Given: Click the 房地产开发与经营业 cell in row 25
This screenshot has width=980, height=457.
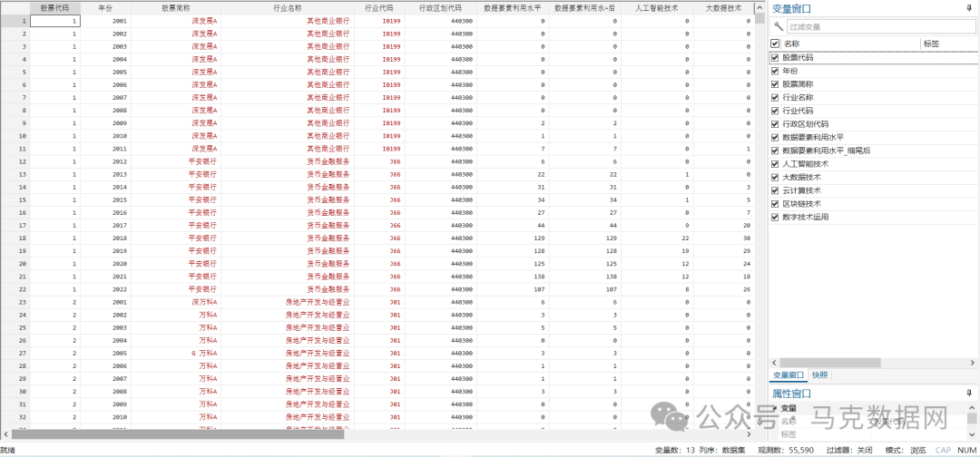Looking at the screenshot, I should click(x=288, y=327).
